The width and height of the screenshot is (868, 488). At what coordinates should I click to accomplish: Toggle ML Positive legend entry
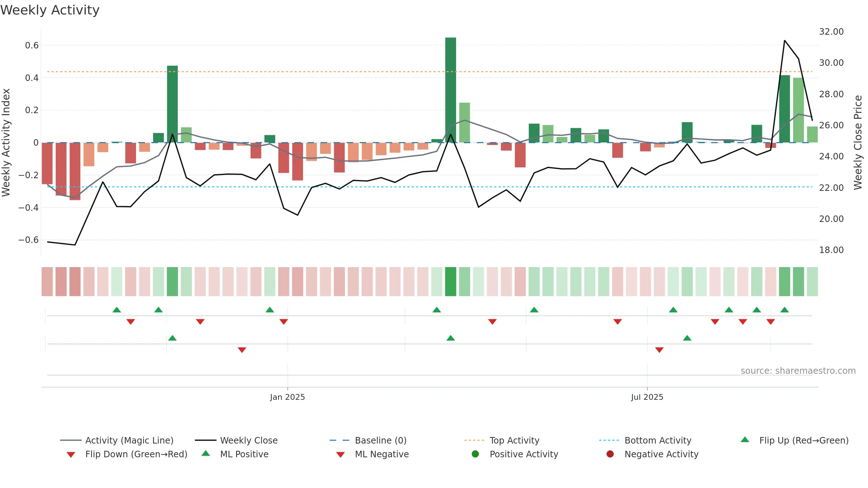click(x=235, y=454)
